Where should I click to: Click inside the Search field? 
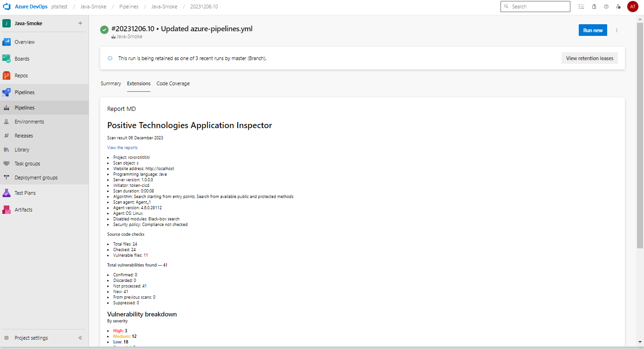535,6
